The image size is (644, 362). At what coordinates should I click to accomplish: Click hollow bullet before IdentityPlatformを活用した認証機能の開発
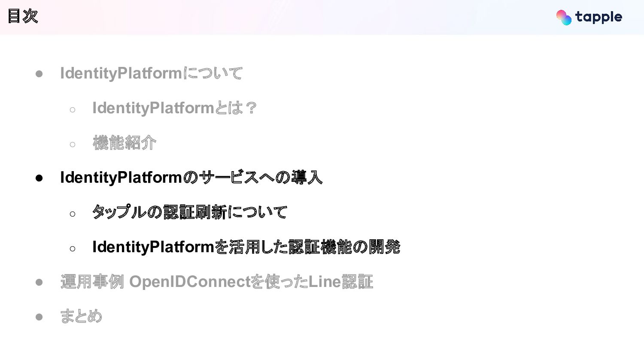coord(73,249)
